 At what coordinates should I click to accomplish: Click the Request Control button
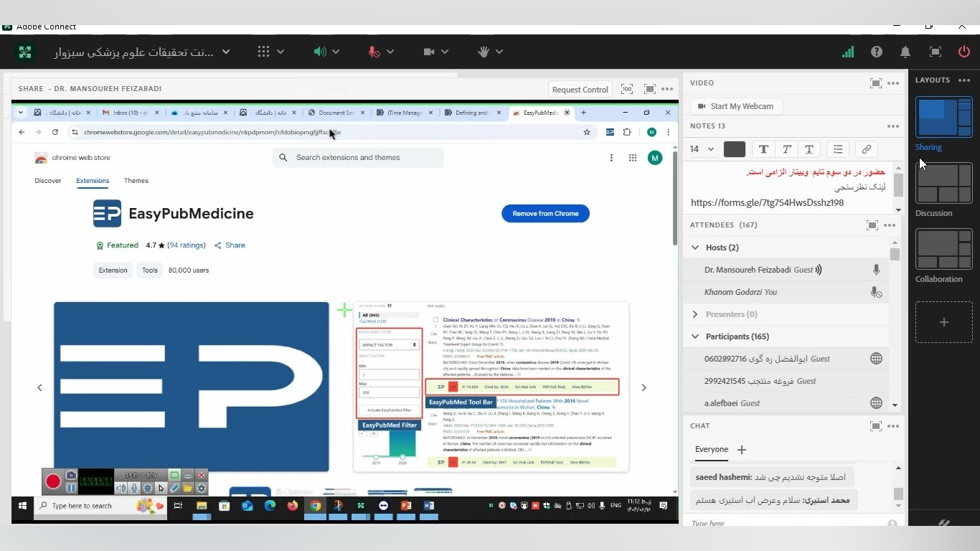coord(580,90)
